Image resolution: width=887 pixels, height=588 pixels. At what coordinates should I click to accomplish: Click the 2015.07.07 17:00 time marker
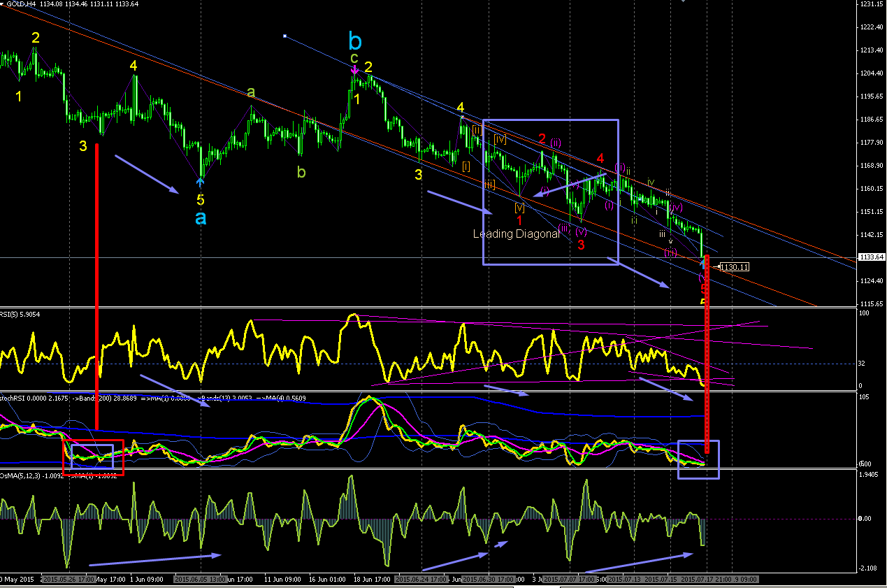tap(569, 580)
